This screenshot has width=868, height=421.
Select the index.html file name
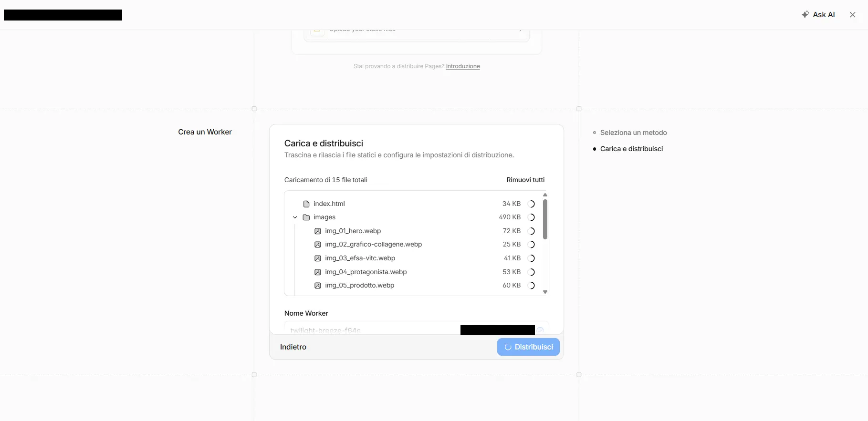(x=329, y=204)
